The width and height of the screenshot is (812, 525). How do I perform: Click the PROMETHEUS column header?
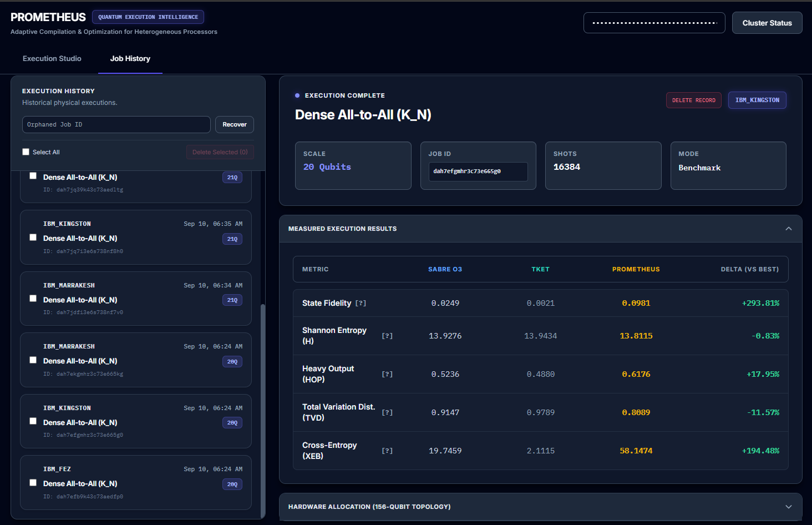[636, 269]
